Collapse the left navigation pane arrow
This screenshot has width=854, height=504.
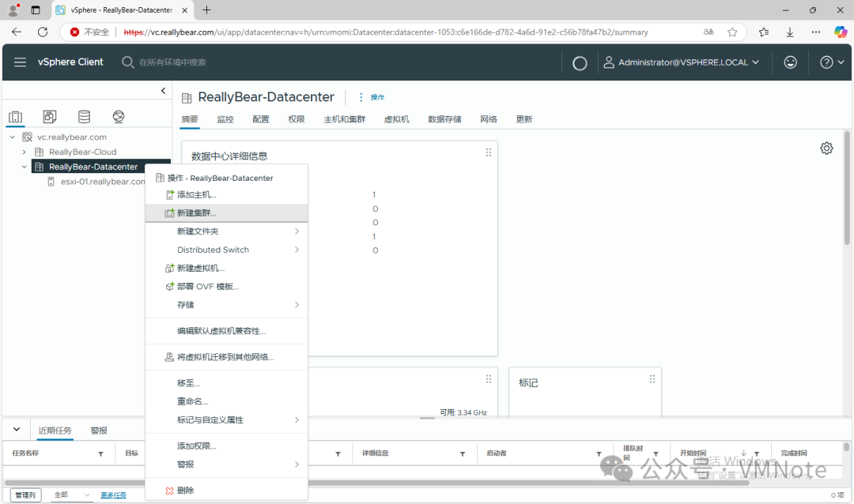click(x=163, y=91)
